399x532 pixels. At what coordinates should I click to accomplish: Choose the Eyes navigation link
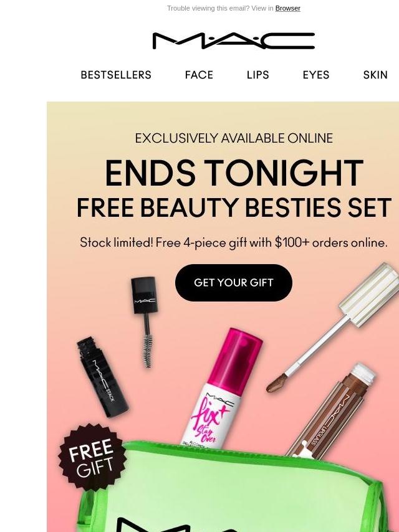316,75
